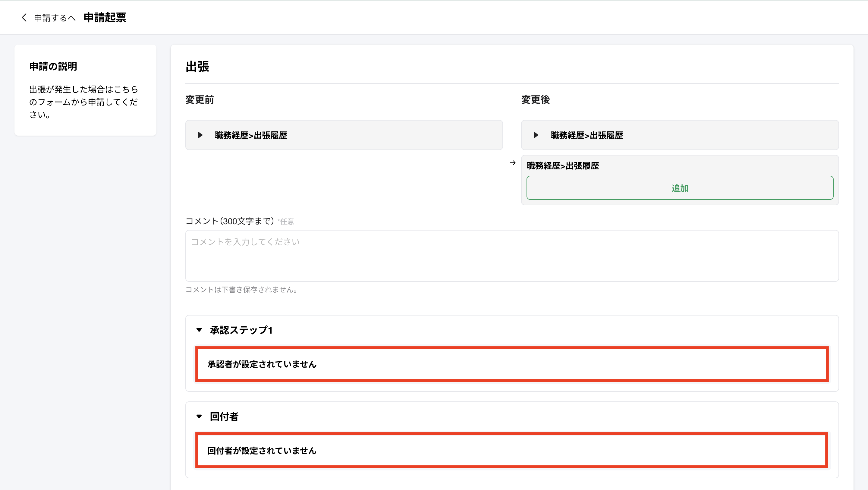868x490 pixels.
Task: Click the 回付者 section title
Action: [x=224, y=416]
